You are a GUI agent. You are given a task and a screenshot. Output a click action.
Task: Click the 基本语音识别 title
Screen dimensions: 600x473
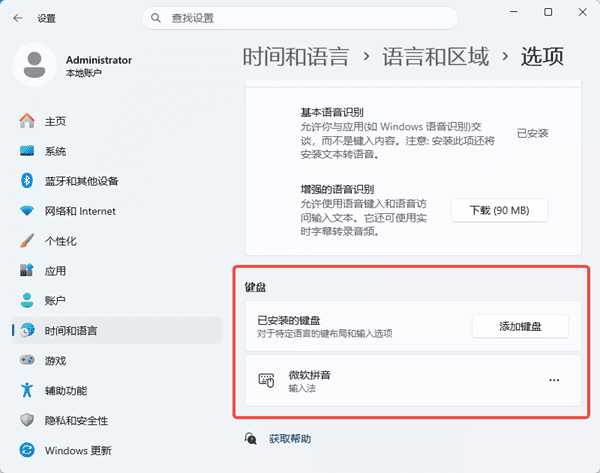click(x=332, y=112)
